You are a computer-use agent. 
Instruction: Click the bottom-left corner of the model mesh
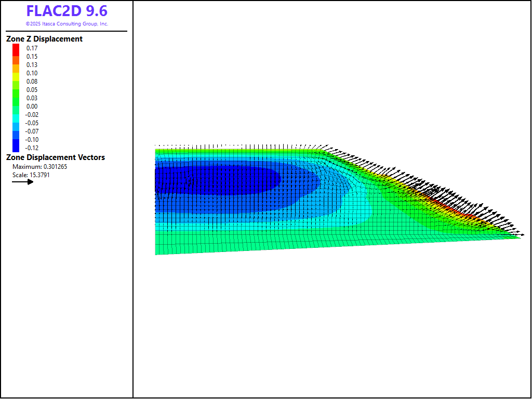coord(156,254)
